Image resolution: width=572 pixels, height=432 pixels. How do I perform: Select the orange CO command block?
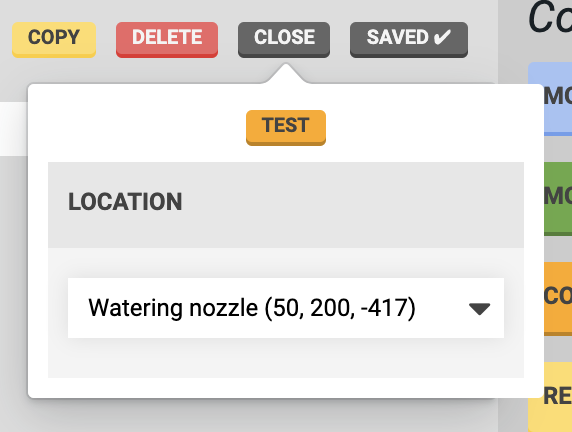[558, 298]
